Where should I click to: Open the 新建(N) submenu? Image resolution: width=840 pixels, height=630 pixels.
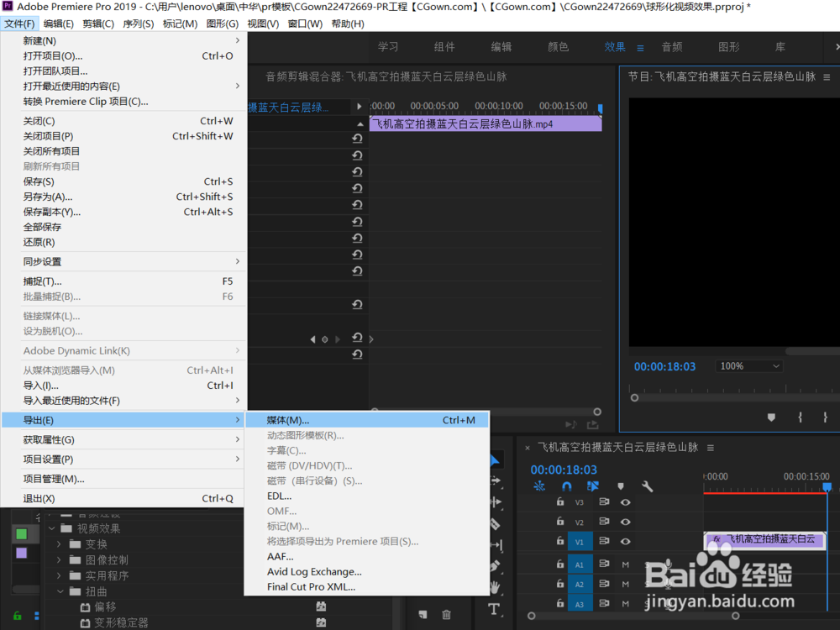click(x=123, y=40)
